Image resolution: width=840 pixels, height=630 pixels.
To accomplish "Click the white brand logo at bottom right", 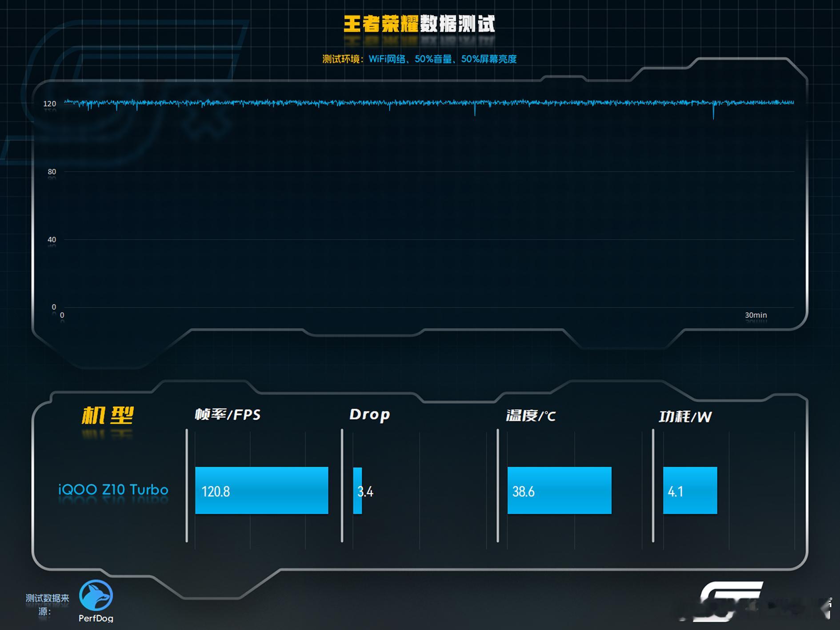I will click(729, 601).
